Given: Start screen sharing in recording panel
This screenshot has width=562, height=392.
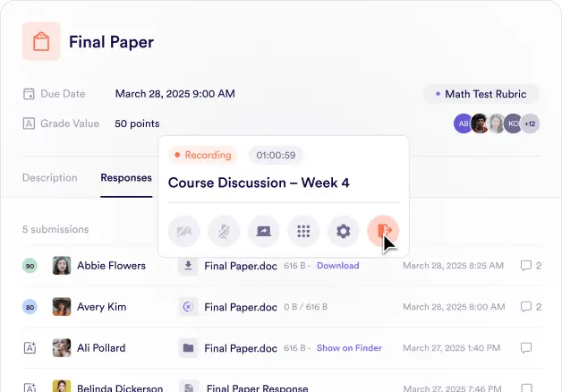Looking at the screenshot, I should tap(263, 231).
